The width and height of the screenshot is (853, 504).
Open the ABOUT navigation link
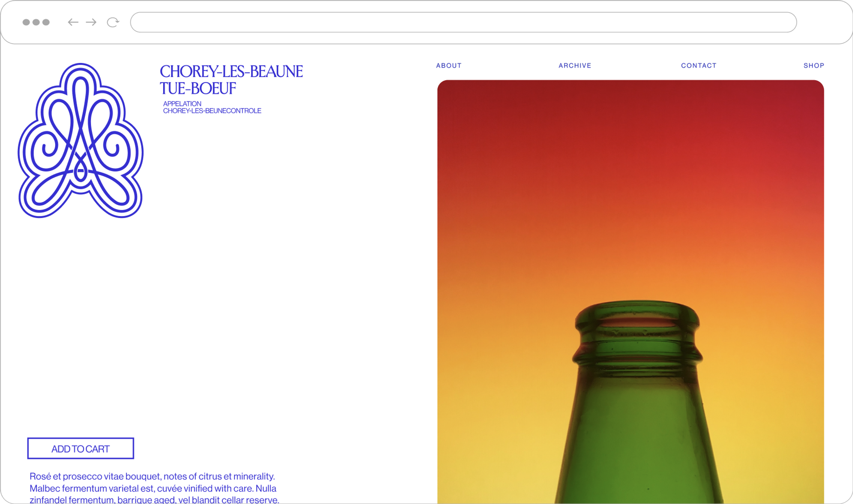click(449, 66)
